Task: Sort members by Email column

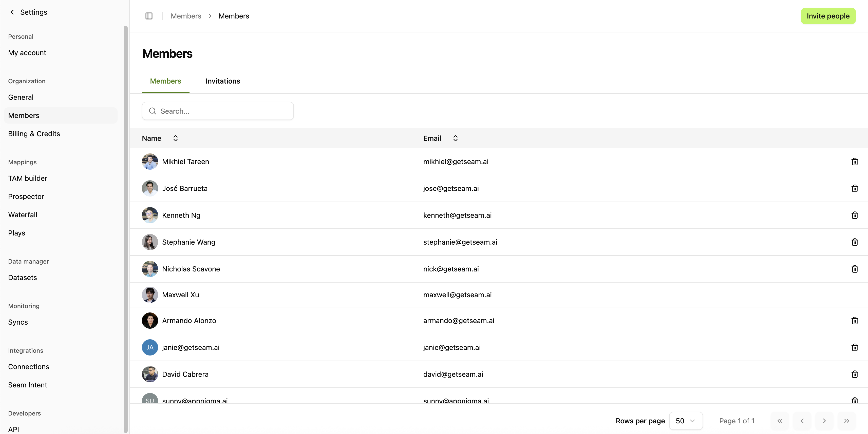Action: 455,139
